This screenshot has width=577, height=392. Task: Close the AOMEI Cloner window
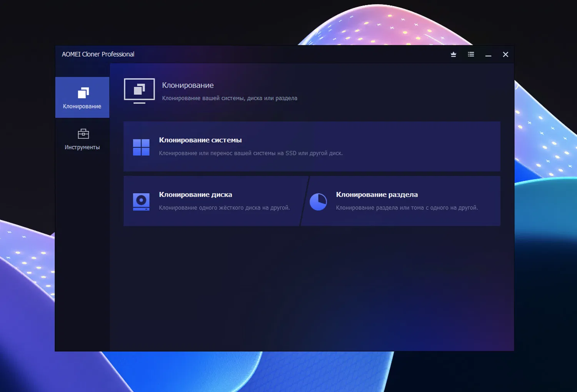point(505,55)
